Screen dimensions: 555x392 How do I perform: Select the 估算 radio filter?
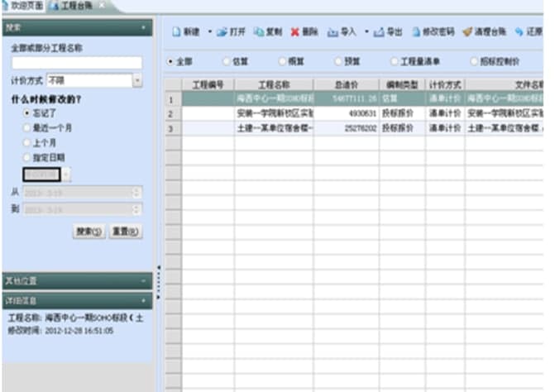pyautogui.click(x=227, y=61)
